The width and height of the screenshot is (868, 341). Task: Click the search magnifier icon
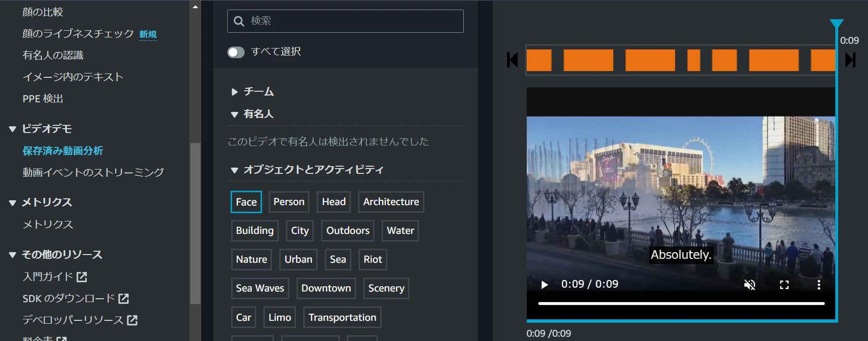coord(239,21)
